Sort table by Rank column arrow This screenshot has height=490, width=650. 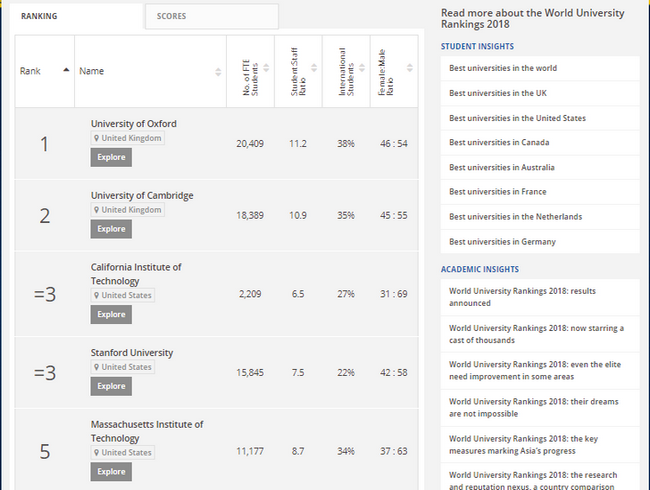66,71
